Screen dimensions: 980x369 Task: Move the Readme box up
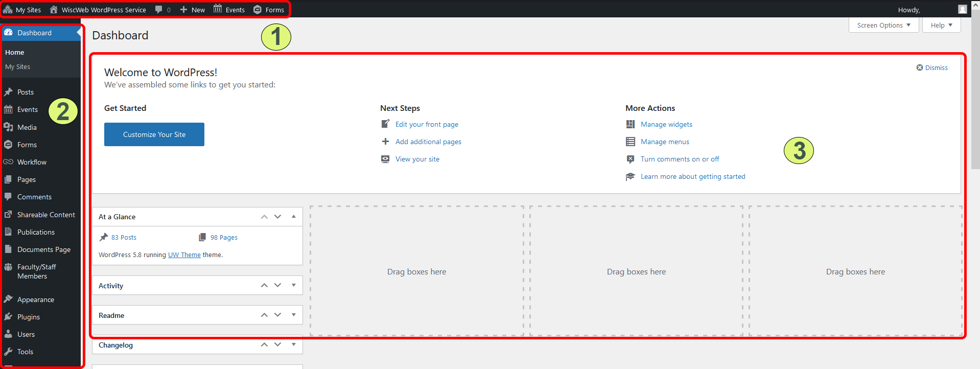point(264,315)
